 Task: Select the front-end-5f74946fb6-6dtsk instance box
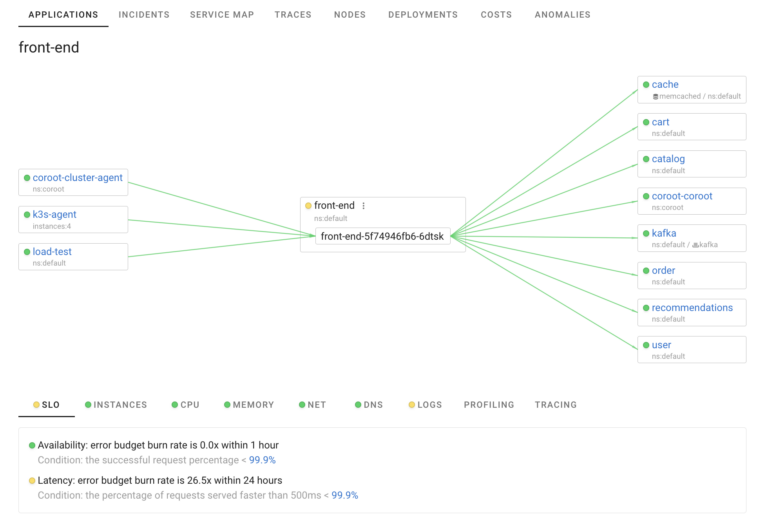(383, 236)
